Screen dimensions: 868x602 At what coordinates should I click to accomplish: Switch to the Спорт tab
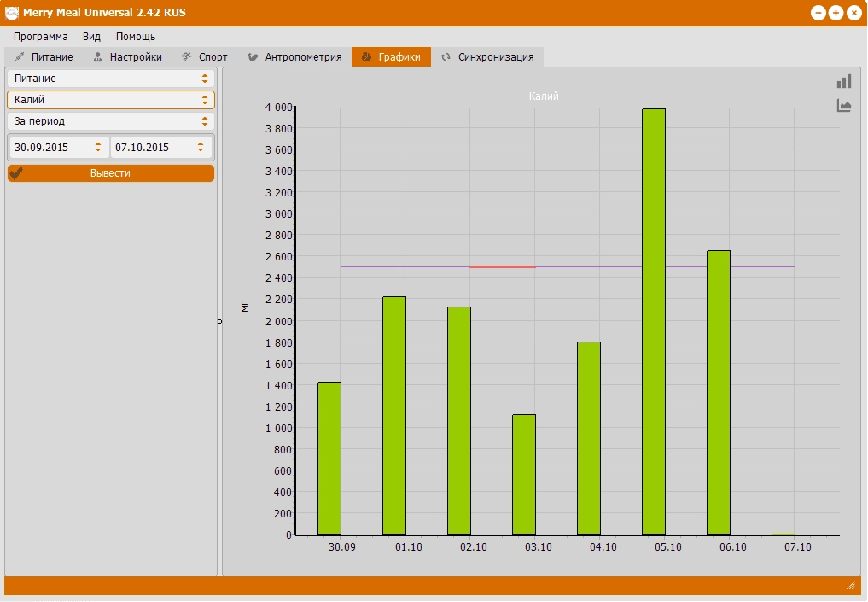205,57
